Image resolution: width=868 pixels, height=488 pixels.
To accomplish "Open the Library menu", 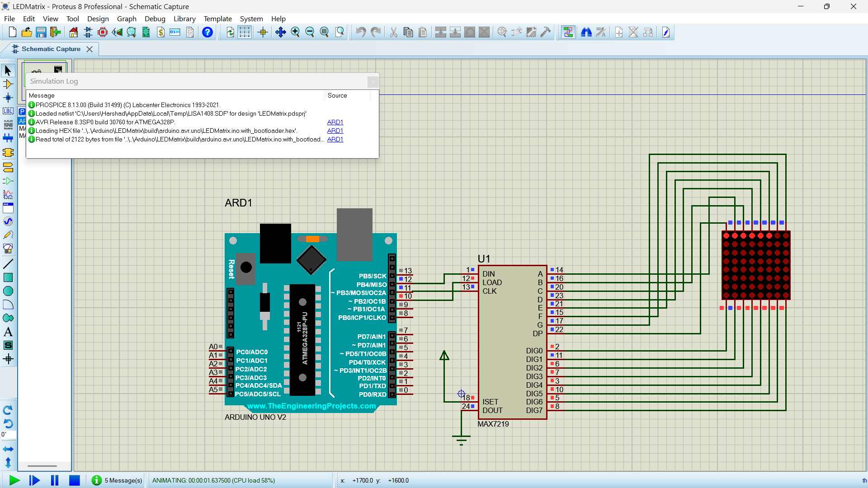I will tap(184, 19).
